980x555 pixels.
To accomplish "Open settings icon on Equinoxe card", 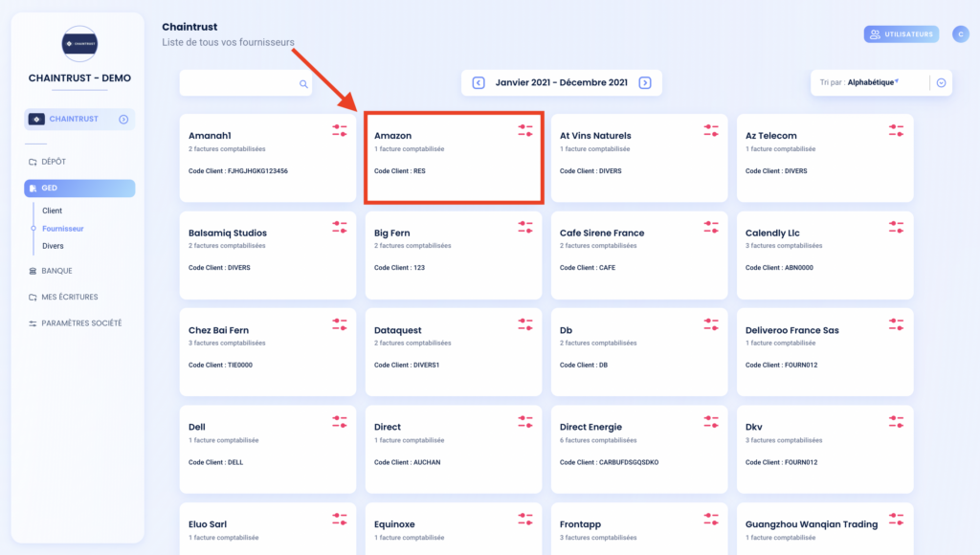I will 525,520.
